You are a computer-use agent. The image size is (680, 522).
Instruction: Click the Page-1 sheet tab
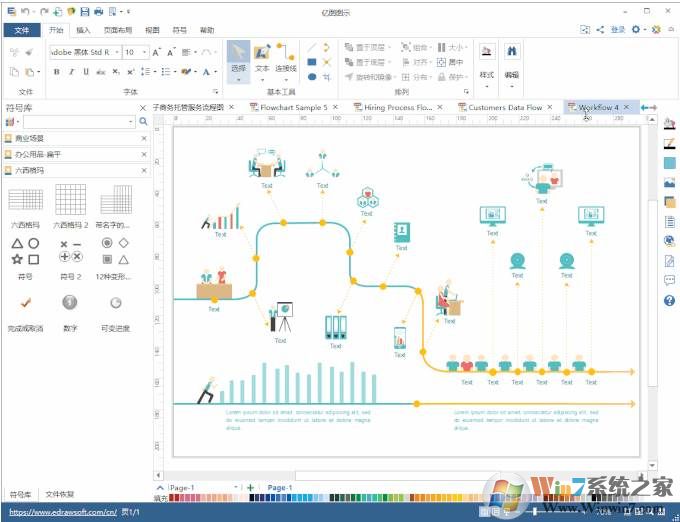pos(280,488)
